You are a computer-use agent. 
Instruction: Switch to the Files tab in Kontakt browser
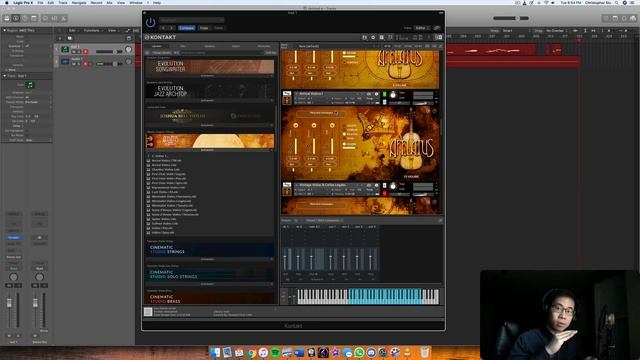point(183,46)
